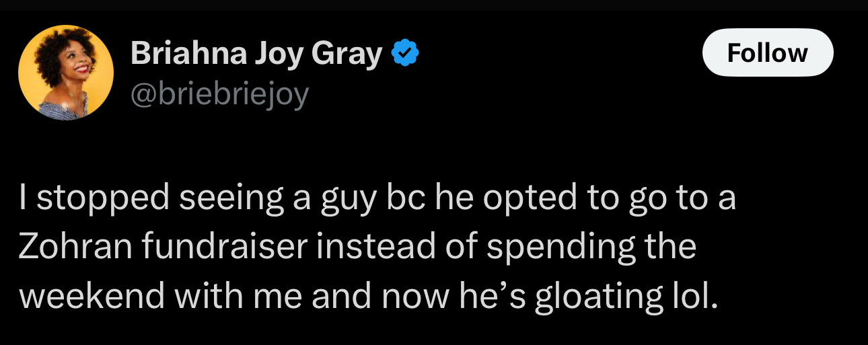
Task: View the verified badge next to Gray
Action: click(406, 52)
